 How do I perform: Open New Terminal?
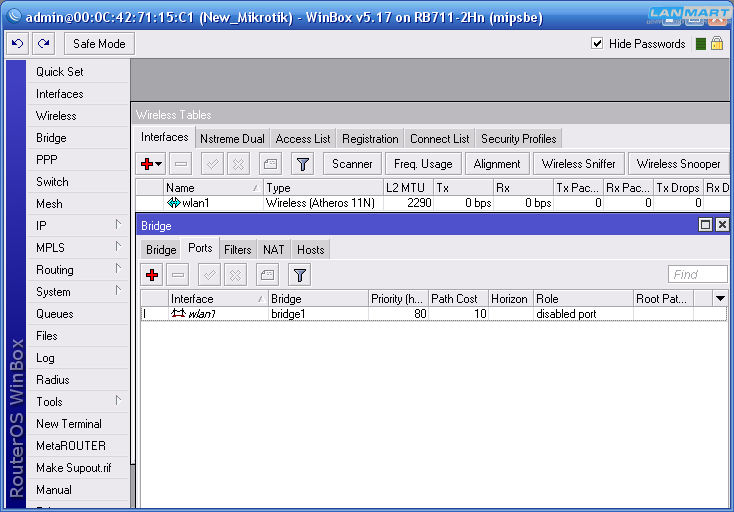[x=78, y=424]
